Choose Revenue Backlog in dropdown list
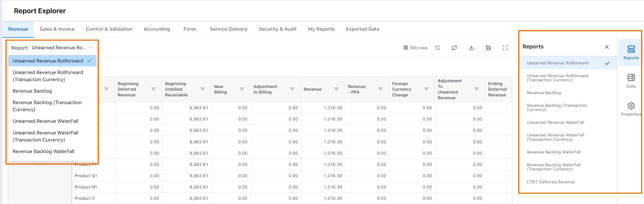Viewport: 644px width, 204px height. click(x=52, y=91)
